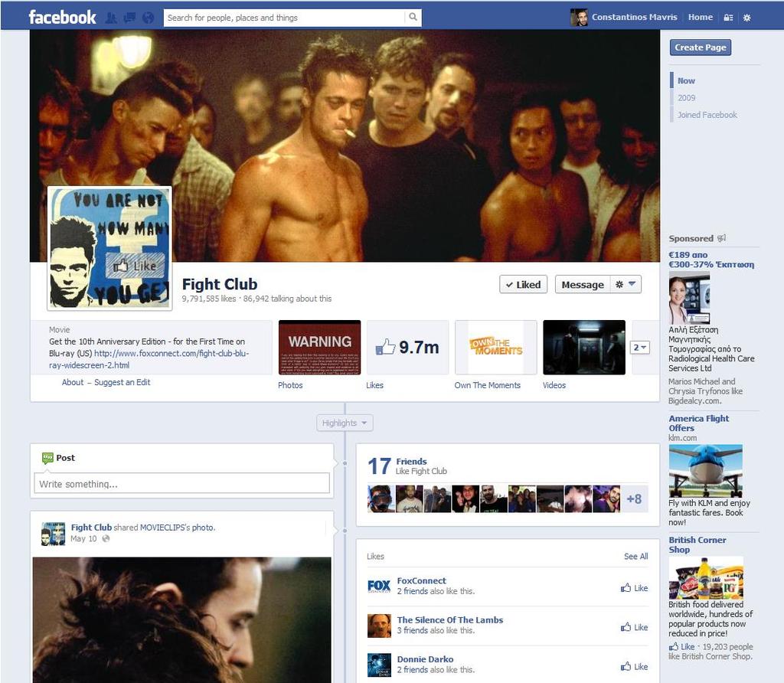The height and width of the screenshot is (683, 784).
Task: Click Suggest an Edit link
Action: point(122,382)
